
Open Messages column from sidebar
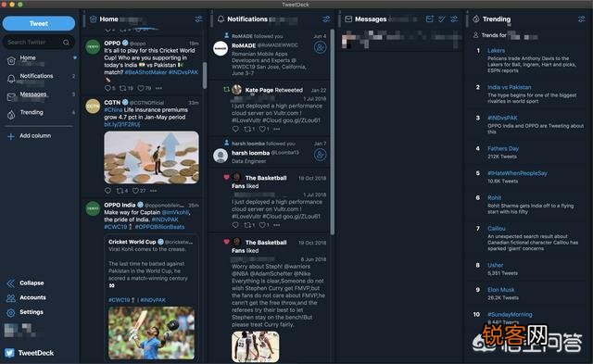tap(33, 94)
